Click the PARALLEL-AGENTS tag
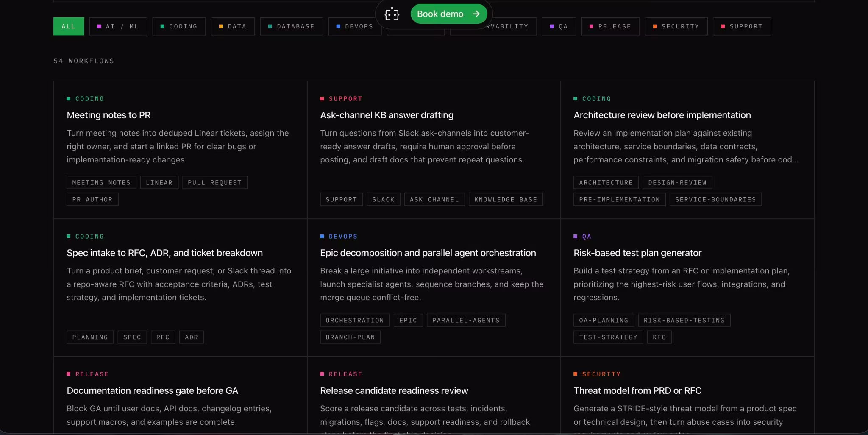The width and height of the screenshot is (868, 435). tap(466, 321)
